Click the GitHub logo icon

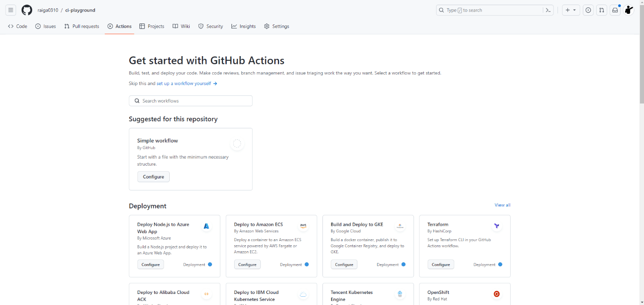point(27,10)
